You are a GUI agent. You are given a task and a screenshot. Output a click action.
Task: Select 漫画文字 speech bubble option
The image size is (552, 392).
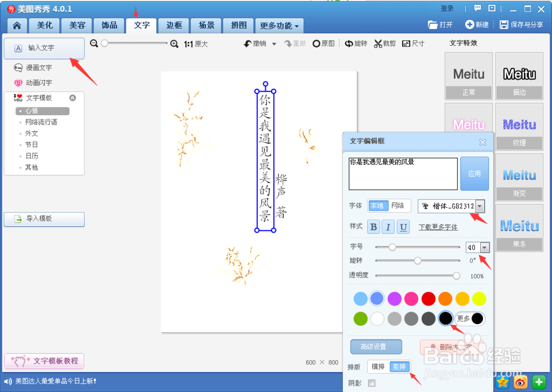(33, 67)
